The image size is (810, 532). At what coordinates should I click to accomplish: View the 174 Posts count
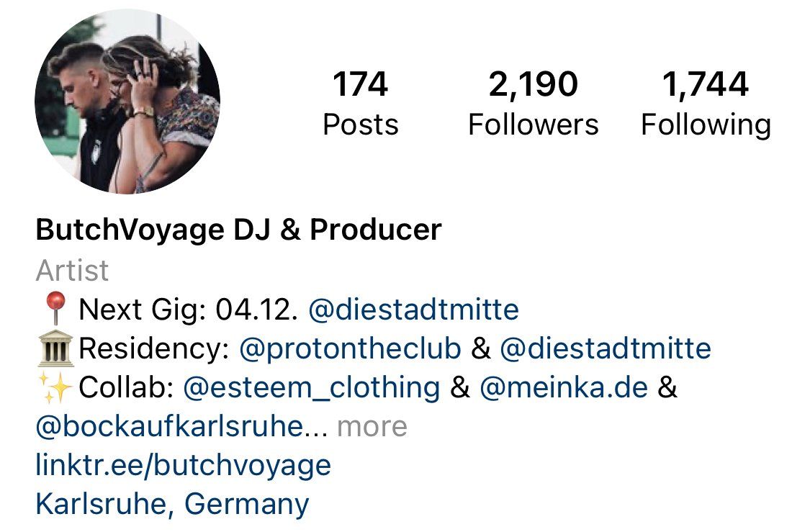361,104
